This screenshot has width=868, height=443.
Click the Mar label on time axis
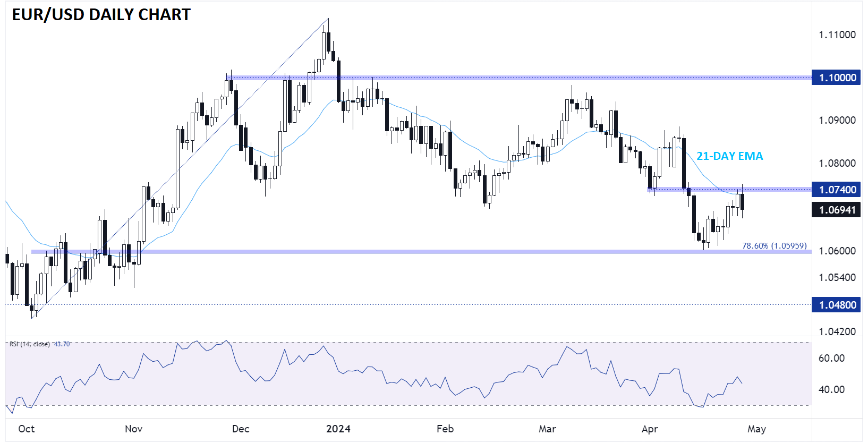547,429
